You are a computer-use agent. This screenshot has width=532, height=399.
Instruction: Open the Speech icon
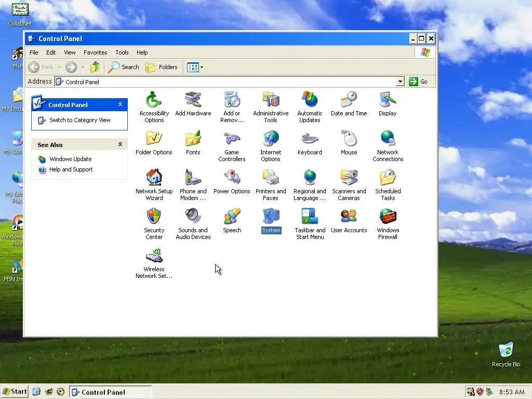pyautogui.click(x=232, y=220)
